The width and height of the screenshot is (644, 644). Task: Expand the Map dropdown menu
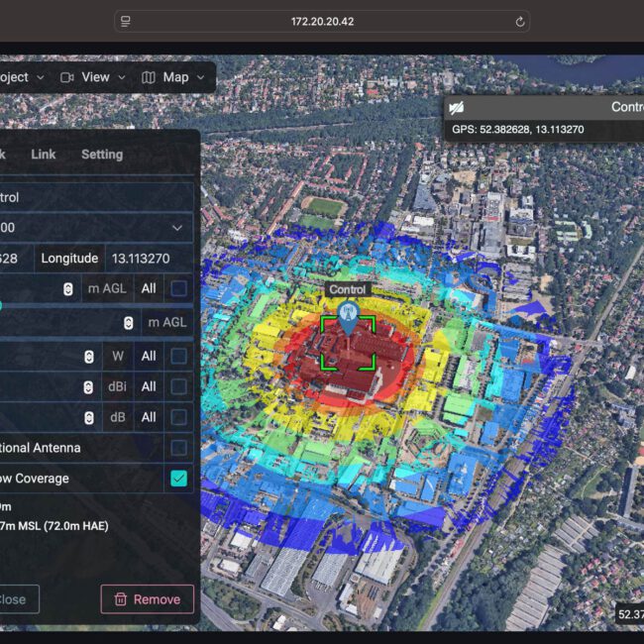(x=176, y=77)
